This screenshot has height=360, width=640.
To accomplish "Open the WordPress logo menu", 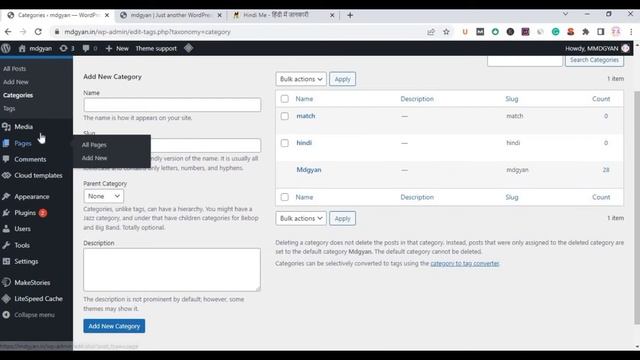I will point(6,48).
